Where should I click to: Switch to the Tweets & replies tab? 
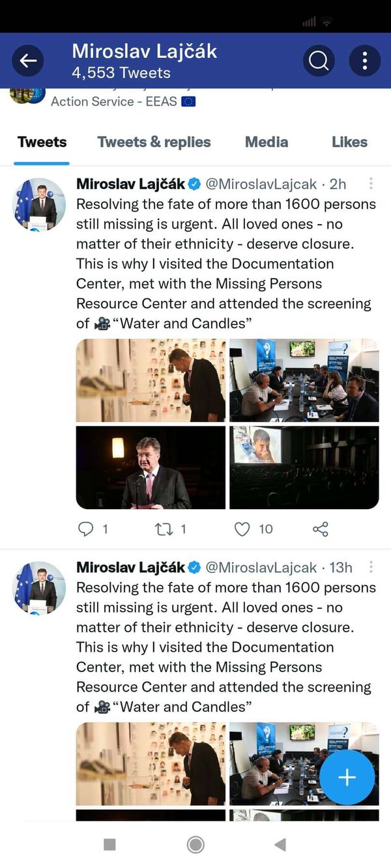point(154,142)
